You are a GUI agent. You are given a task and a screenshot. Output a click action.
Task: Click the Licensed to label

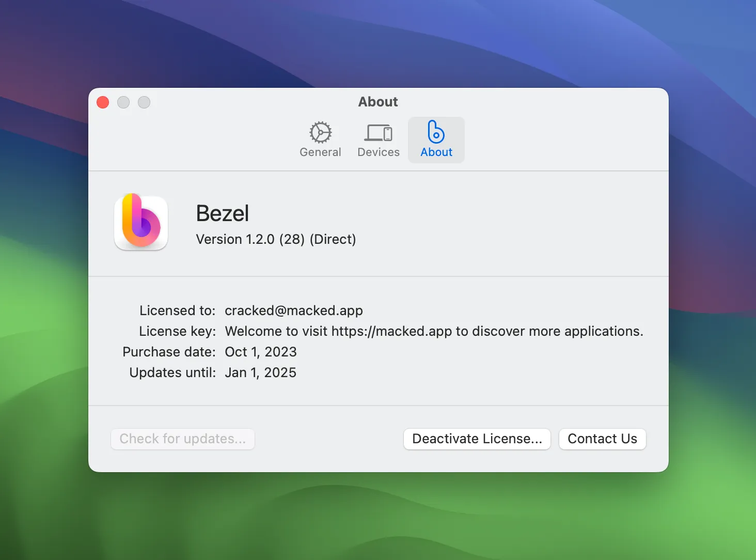pyautogui.click(x=177, y=310)
